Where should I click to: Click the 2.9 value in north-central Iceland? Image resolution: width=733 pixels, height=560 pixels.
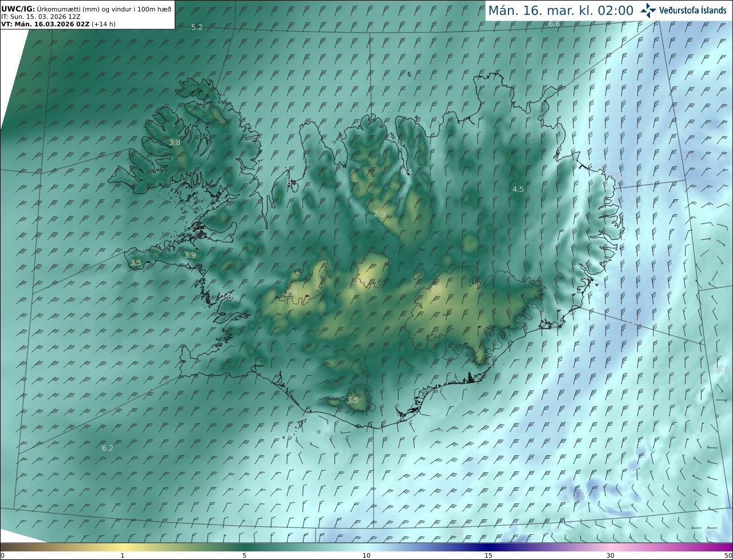click(x=380, y=214)
